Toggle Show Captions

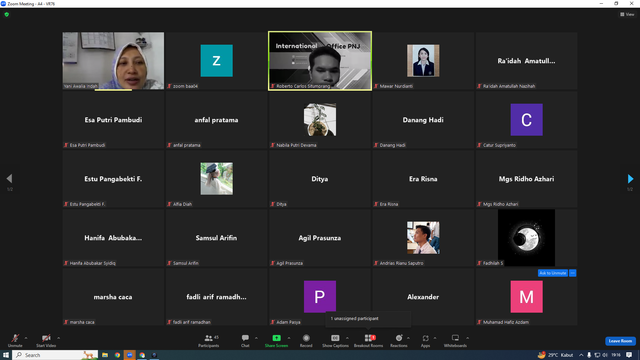pos(335,340)
